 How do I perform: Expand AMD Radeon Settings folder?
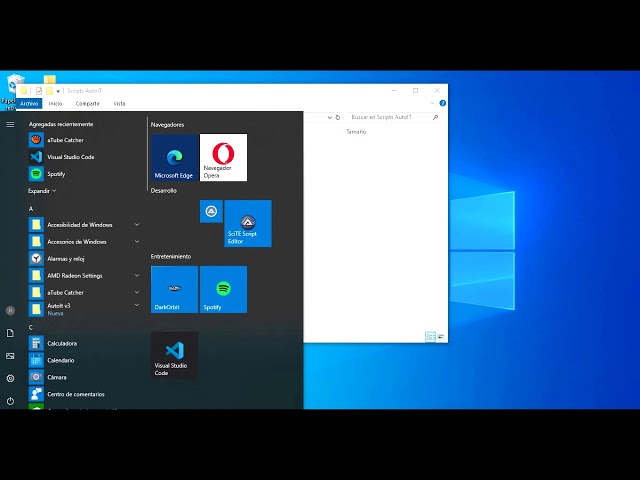click(137, 276)
